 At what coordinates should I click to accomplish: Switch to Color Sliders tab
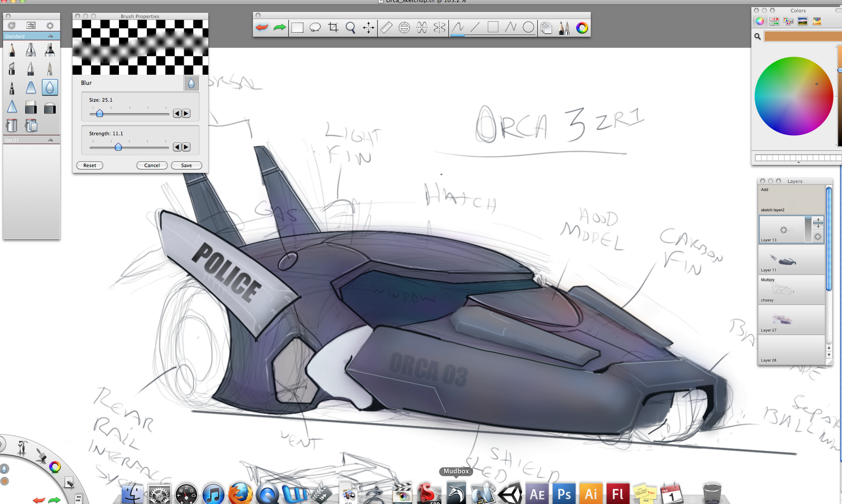774,21
